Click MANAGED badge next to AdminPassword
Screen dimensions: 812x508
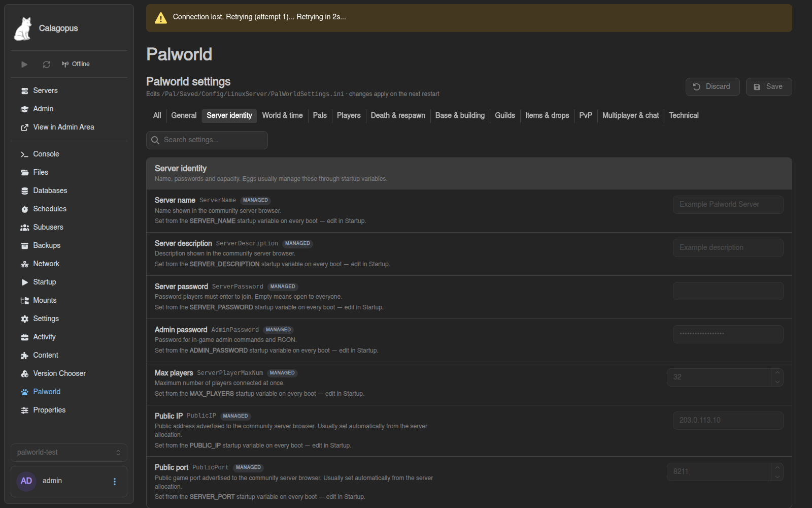click(278, 330)
